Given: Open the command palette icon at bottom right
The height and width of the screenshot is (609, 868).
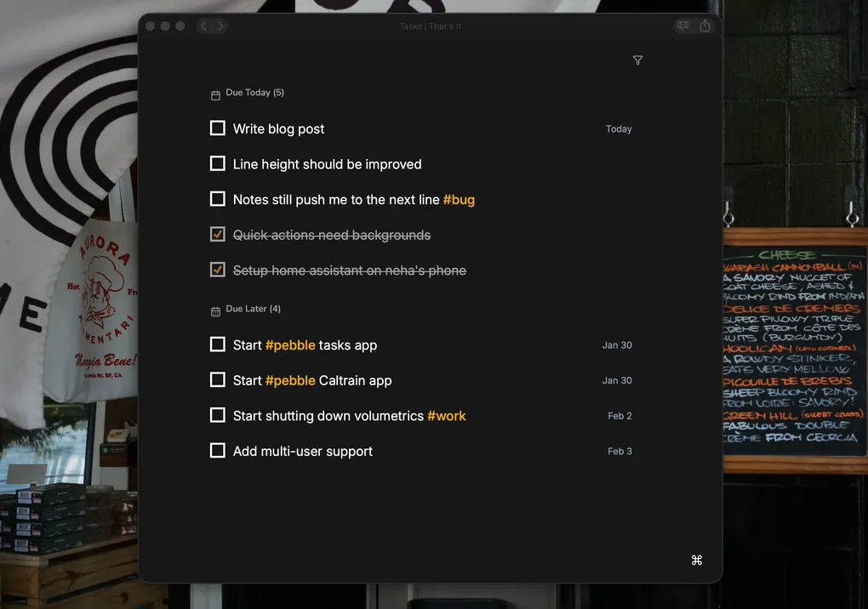Looking at the screenshot, I should [696, 560].
